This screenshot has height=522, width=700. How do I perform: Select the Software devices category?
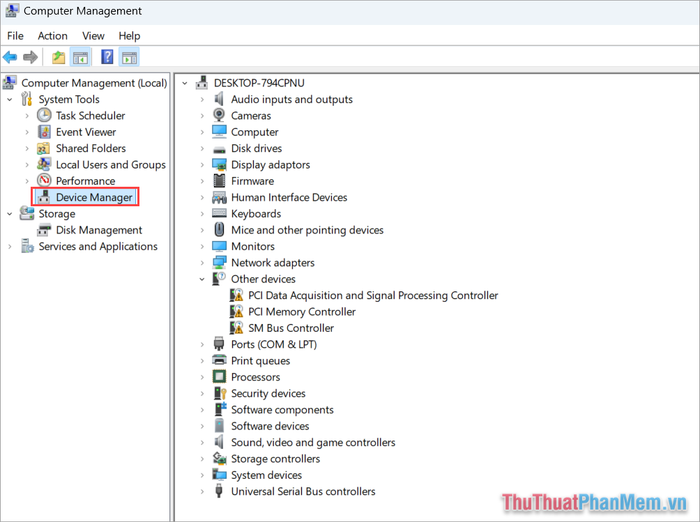point(270,426)
